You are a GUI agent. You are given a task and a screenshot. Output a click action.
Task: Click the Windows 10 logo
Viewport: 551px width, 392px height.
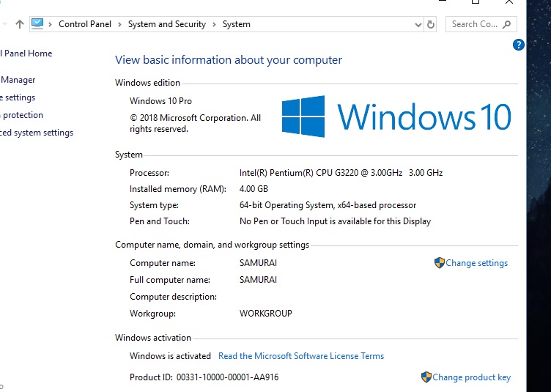tap(396, 117)
